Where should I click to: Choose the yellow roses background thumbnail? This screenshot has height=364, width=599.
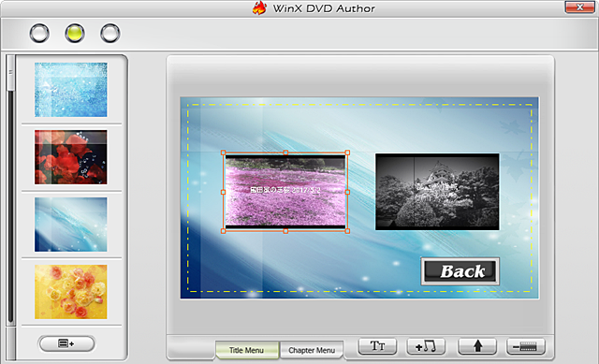click(71, 292)
